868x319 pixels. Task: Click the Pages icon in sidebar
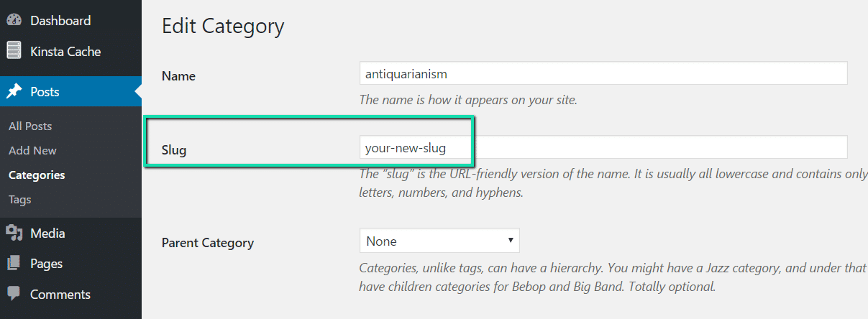(14, 264)
